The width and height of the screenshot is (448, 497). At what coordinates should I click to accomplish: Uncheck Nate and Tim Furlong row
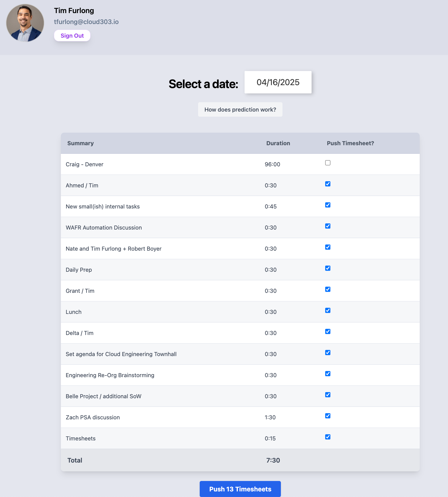(328, 247)
